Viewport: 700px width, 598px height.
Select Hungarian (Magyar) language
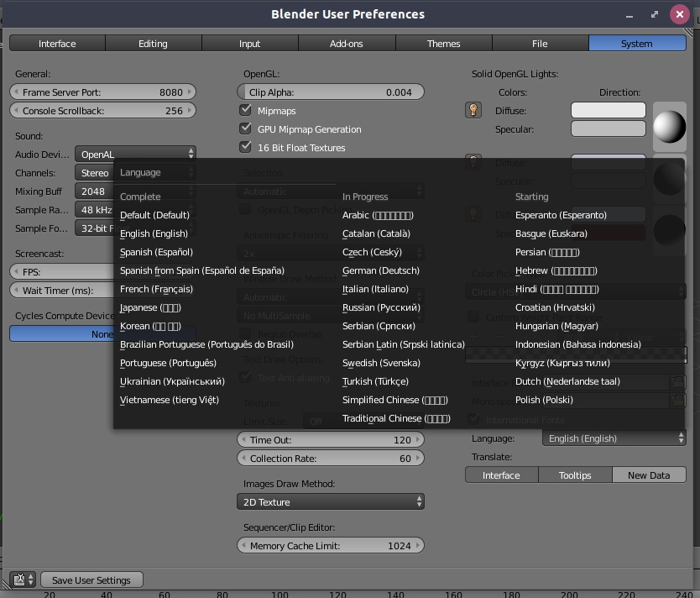pos(556,326)
